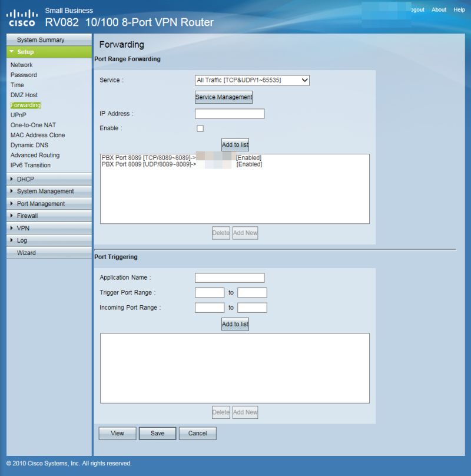Viewport: 471px width, 476px height.
Task: Open the Network setup page
Action: (22, 65)
